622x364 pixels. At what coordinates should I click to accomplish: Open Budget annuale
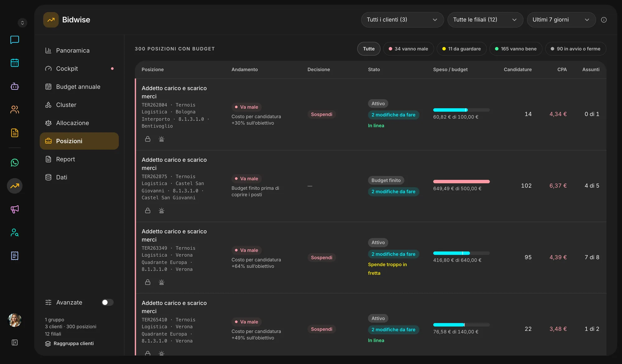click(79, 87)
